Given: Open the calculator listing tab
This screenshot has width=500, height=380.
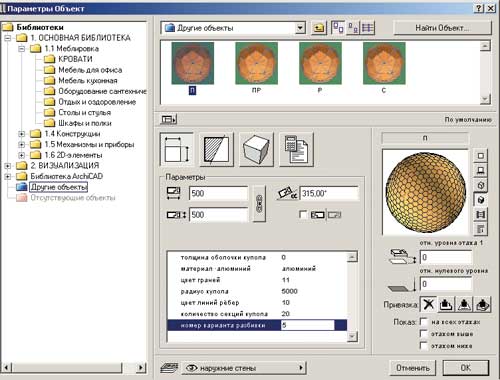Looking at the screenshot, I should (296, 149).
